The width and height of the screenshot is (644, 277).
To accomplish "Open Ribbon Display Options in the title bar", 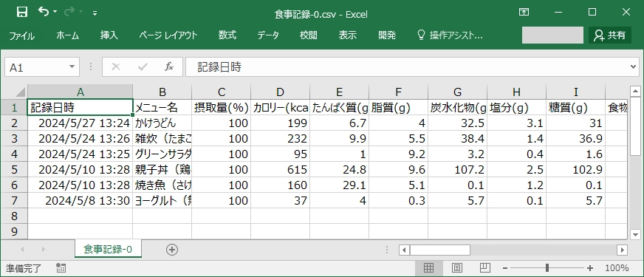I will (524, 13).
